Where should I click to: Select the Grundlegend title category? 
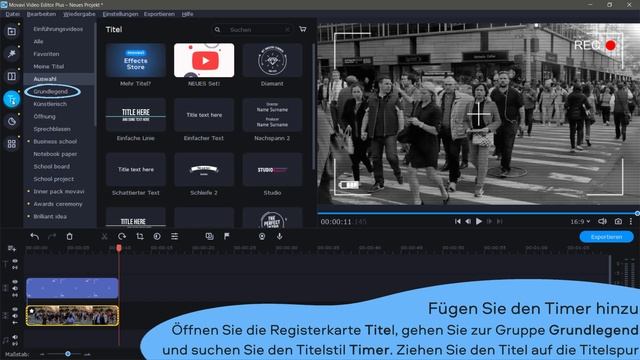[51, 91]
